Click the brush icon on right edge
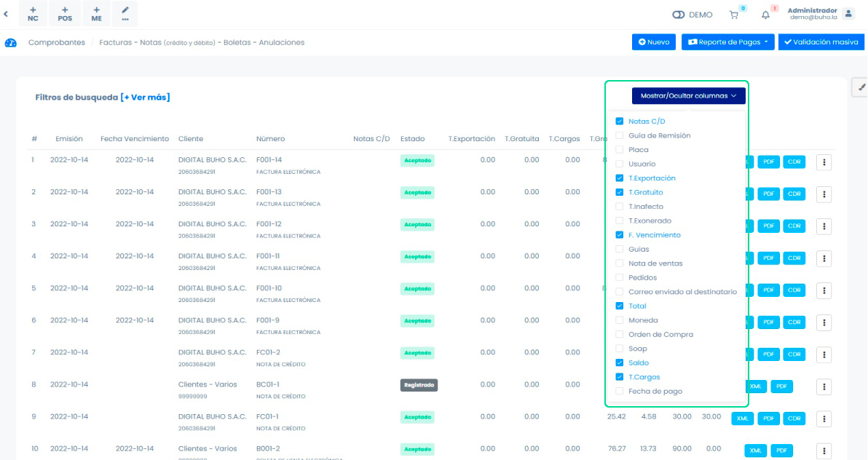 [859, 87]
